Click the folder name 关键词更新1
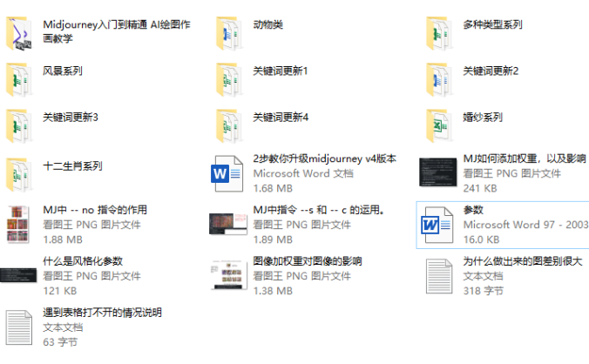This screenshot has height=364, width=589. pos(281,71)
